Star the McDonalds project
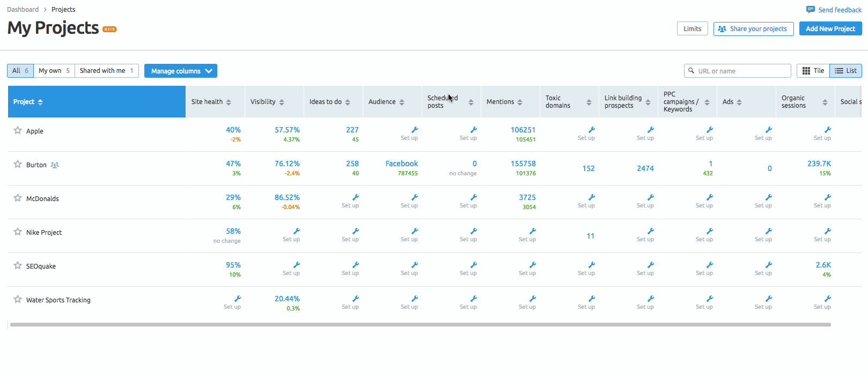 point(18,198)
